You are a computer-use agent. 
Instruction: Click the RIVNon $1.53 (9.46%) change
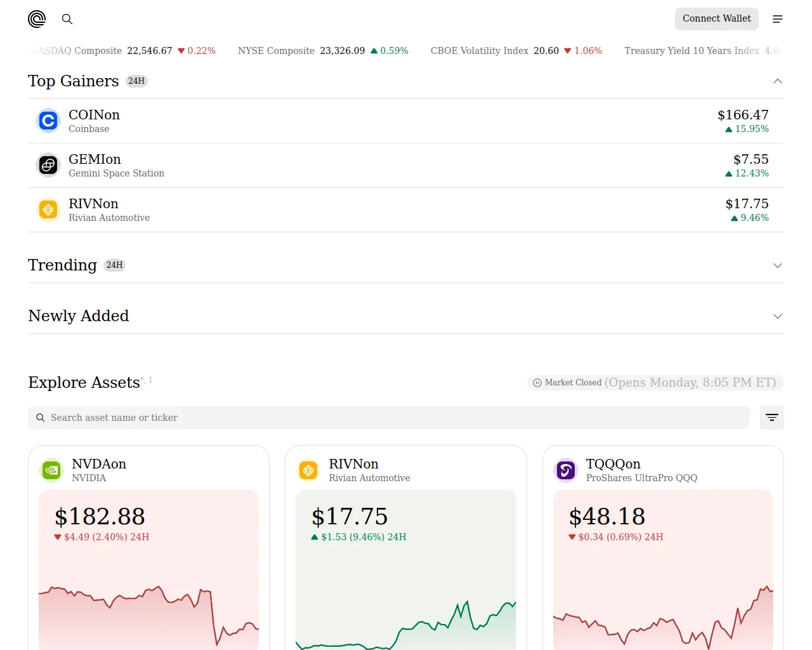(358, 537)
